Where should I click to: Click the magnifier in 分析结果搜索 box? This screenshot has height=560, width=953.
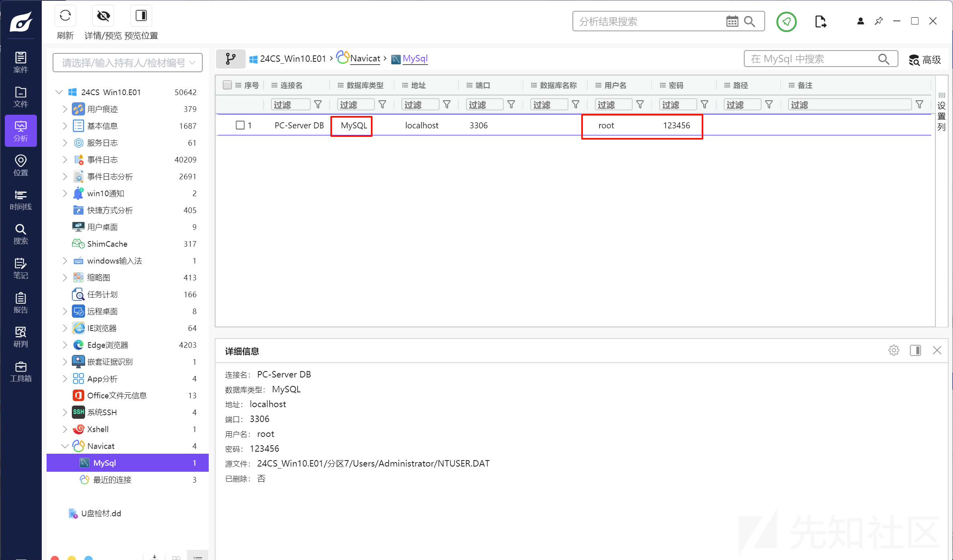click(x=749, y=21)
